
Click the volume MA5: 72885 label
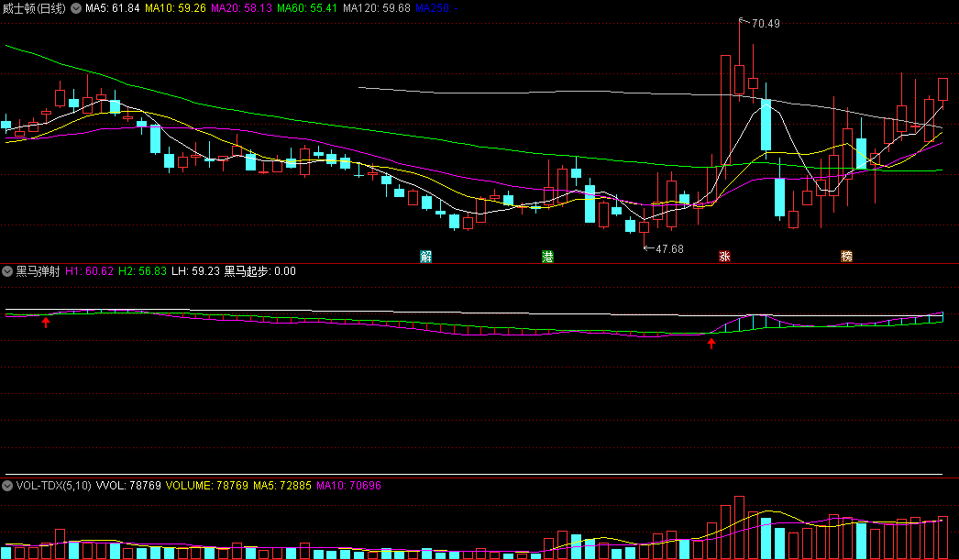(x=282, y=486)
